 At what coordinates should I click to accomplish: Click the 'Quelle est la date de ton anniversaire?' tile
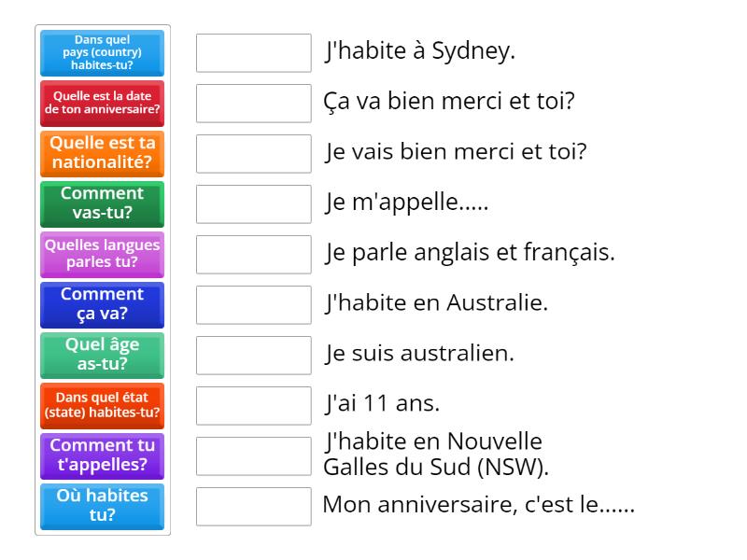coord(102,104)
